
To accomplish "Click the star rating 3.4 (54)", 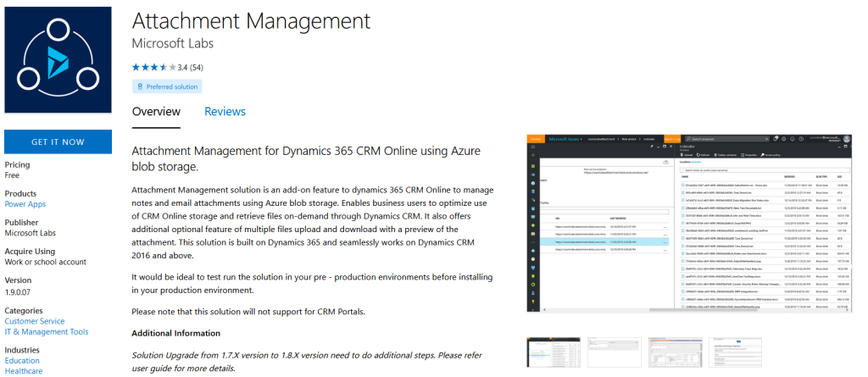I will (x=167, y=68).
